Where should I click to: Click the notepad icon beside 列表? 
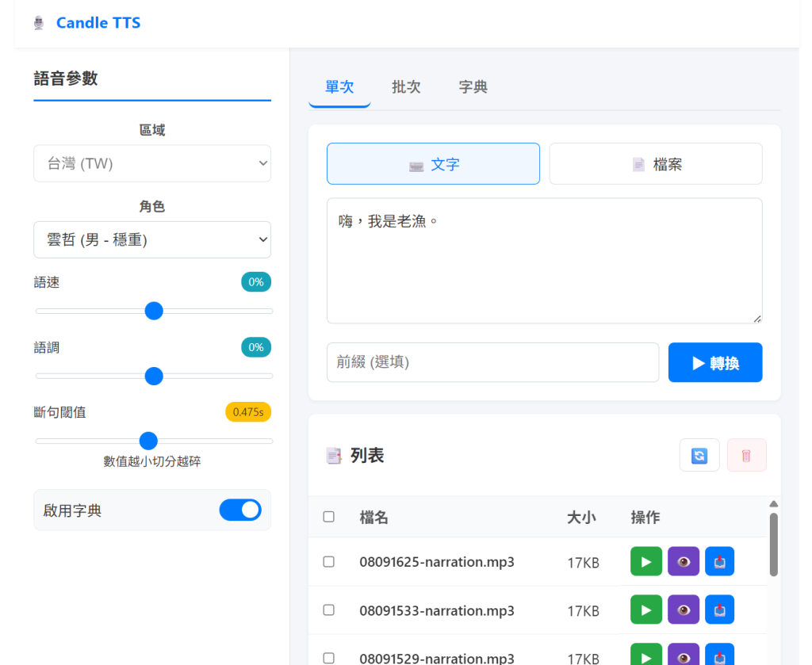334,456
